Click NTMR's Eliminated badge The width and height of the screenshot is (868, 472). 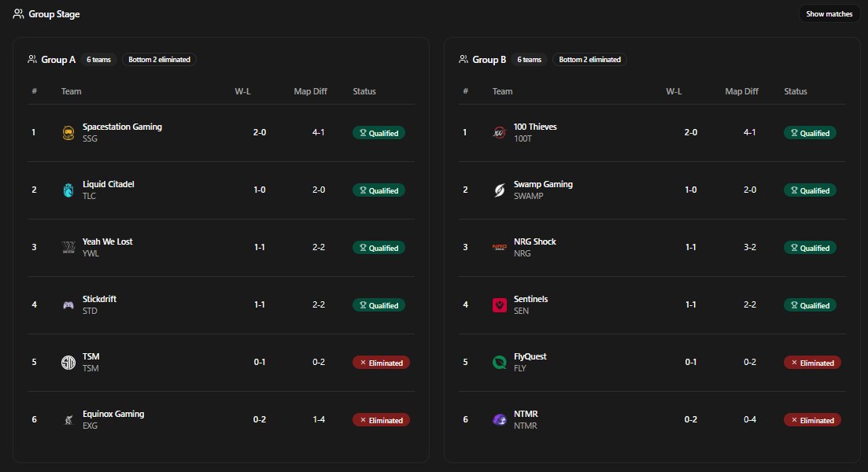pyautogui.click(x=813, y=420)
